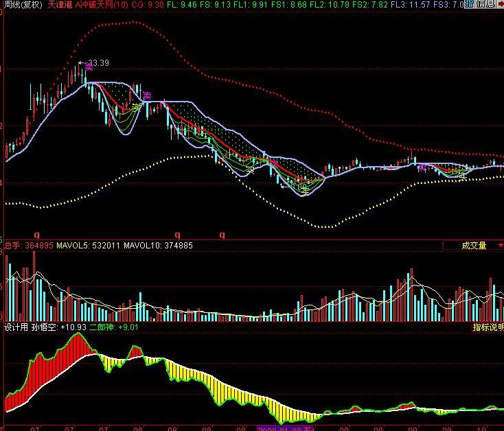Open the 信息 info button
The width and height of the screenshot is (504, 431).
click(x=485, y=4)
